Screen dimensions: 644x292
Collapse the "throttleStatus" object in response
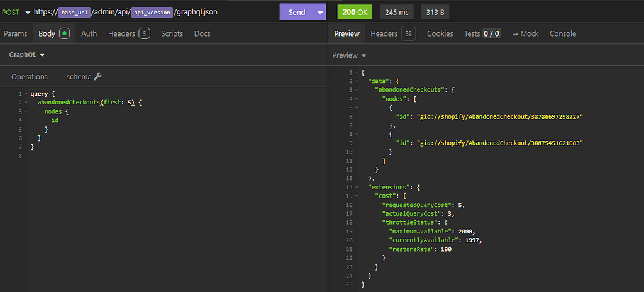coord(356,222)
